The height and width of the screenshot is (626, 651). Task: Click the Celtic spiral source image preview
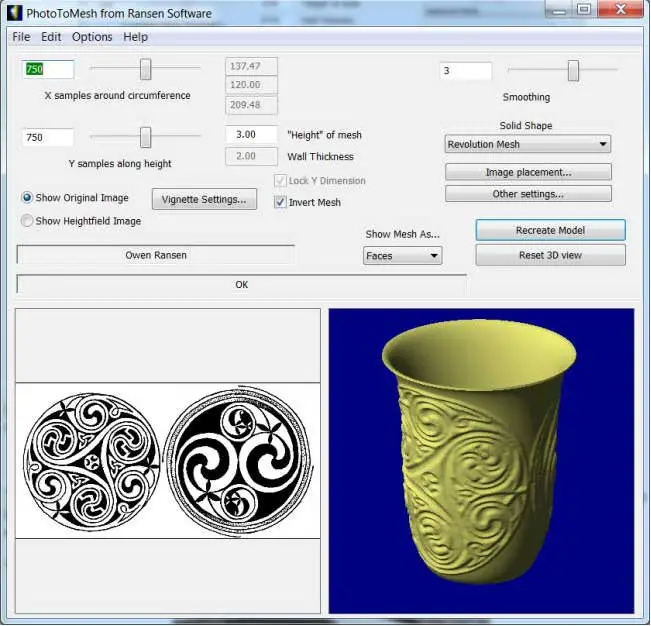[168, 461]
